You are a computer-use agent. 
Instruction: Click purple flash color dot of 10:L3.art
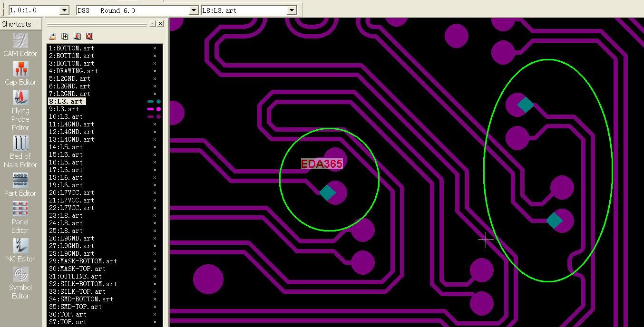pyautogui.click(x=158, y=116)
